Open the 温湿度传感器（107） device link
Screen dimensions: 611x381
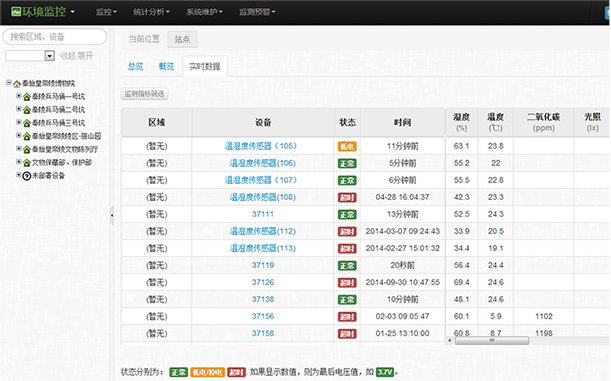(261, 180)
